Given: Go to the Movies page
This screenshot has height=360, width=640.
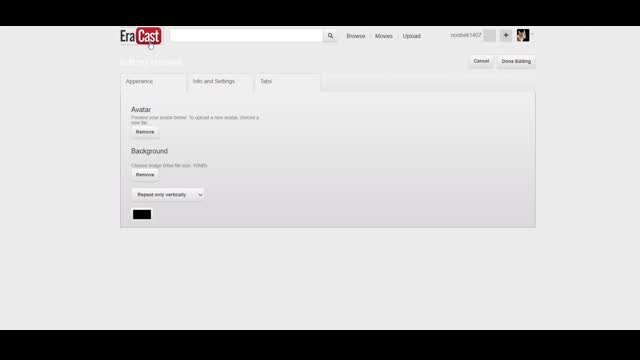Looking at the screenshot, I should tap(384, 36).
